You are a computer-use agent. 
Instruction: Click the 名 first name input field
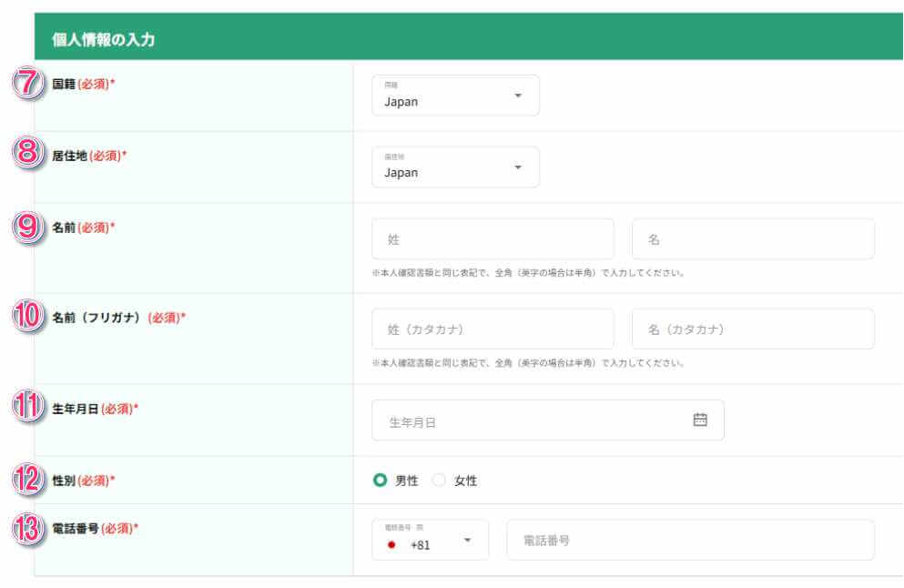click(x=752, y=238)
